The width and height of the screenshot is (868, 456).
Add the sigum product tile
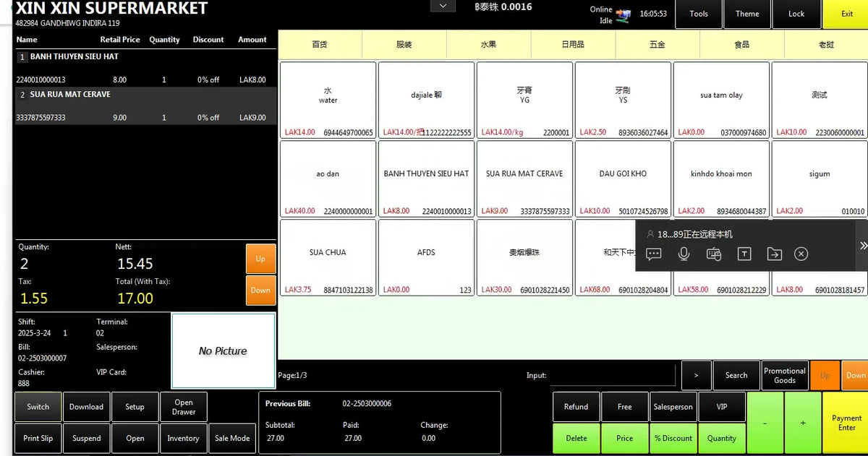(x=820, y=178)
